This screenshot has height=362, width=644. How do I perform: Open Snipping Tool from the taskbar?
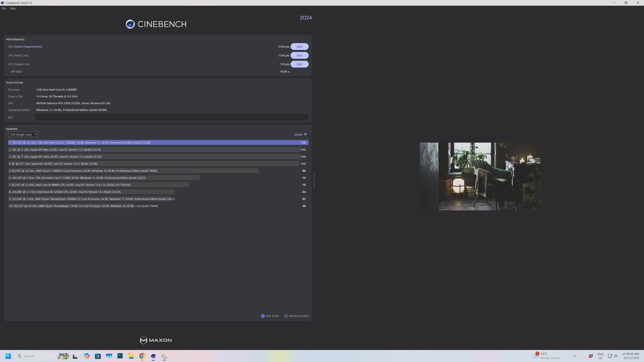click(164, 357)
